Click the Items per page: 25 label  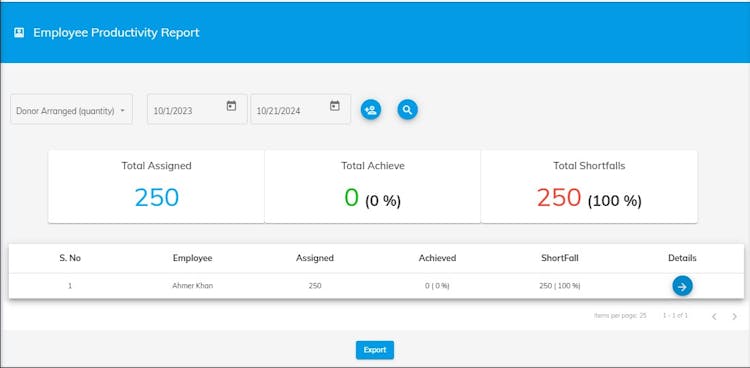tap(620, 315)
